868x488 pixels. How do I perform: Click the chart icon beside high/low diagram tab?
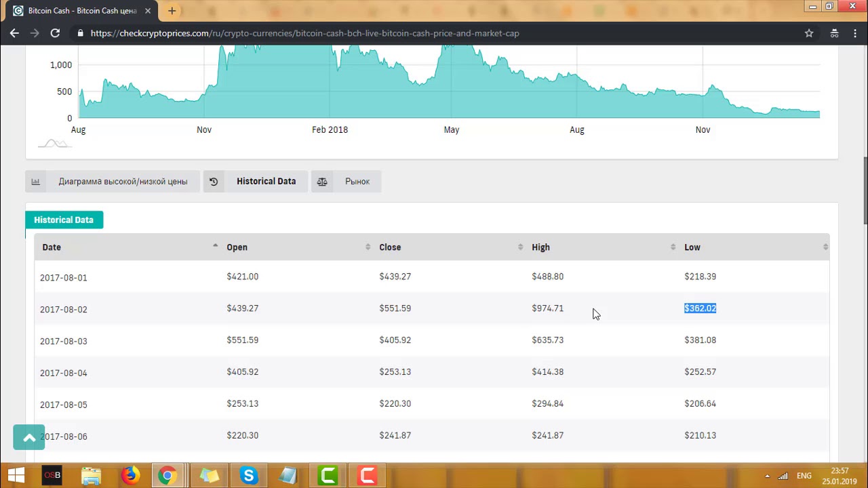(35, 181)
